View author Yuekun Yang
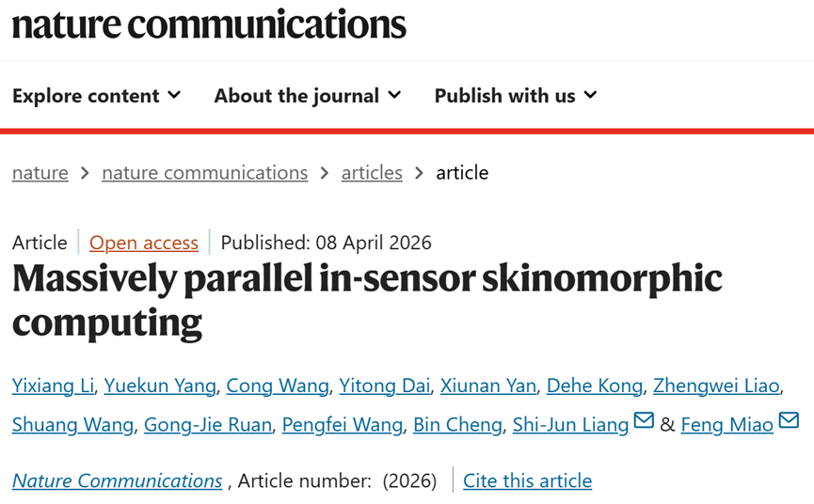This screenshot has width=814, height=504. click(x=161, y=386)
